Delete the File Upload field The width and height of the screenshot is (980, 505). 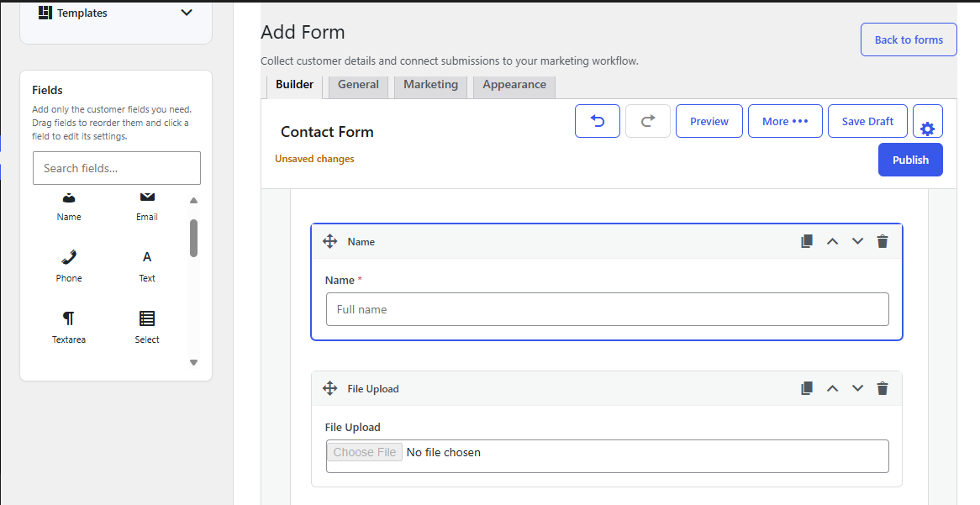pos(883,388)
